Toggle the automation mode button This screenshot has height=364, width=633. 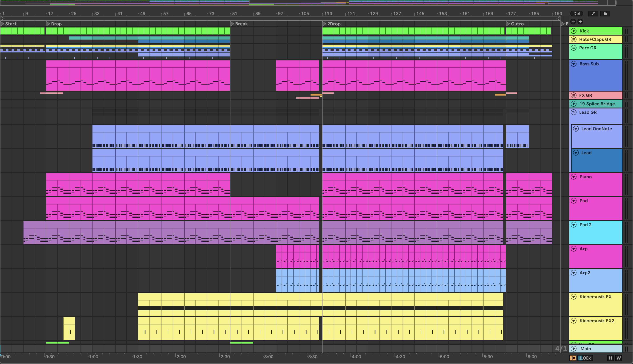(x=593, y=14)
